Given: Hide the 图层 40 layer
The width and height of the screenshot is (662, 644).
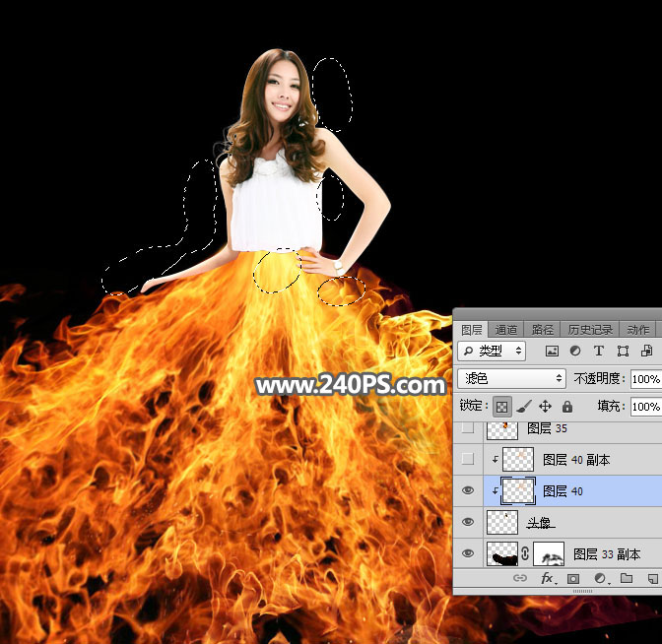Looking at the screenshot, I should click(x=468, y=490).
